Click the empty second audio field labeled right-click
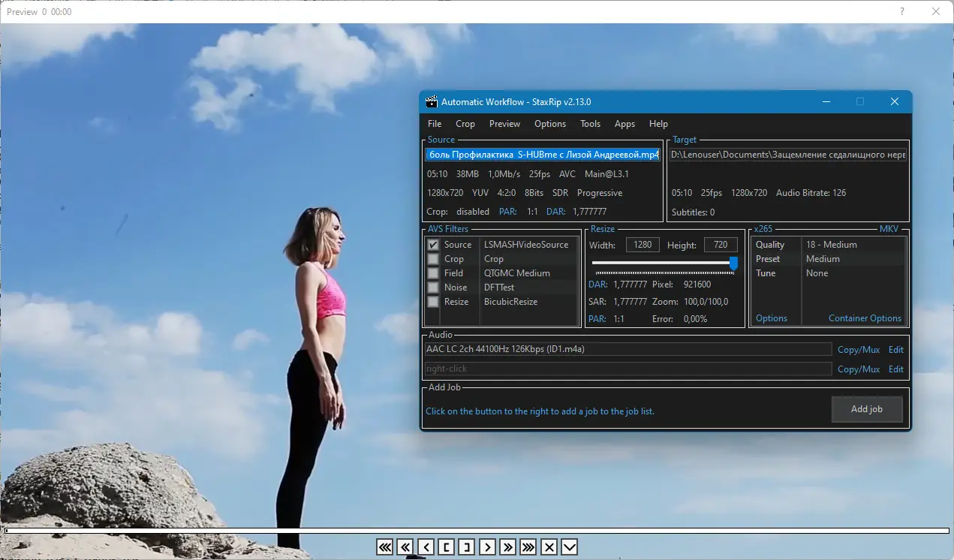 click(628, 369)
